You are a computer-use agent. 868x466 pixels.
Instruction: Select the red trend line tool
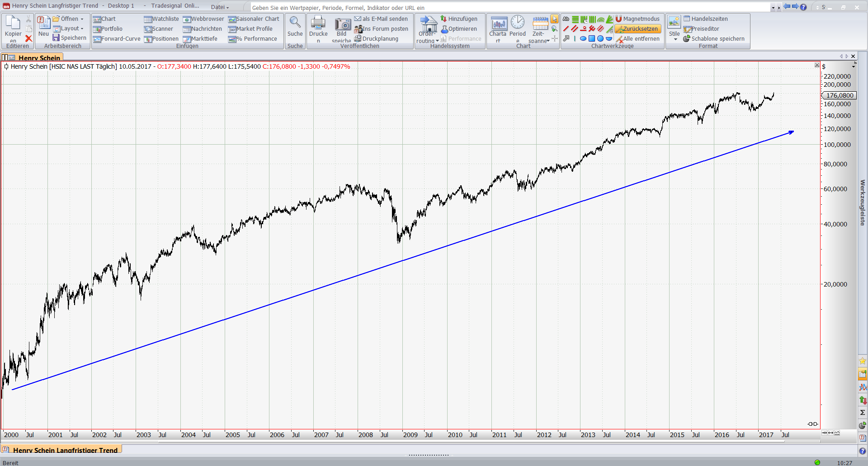566,29
